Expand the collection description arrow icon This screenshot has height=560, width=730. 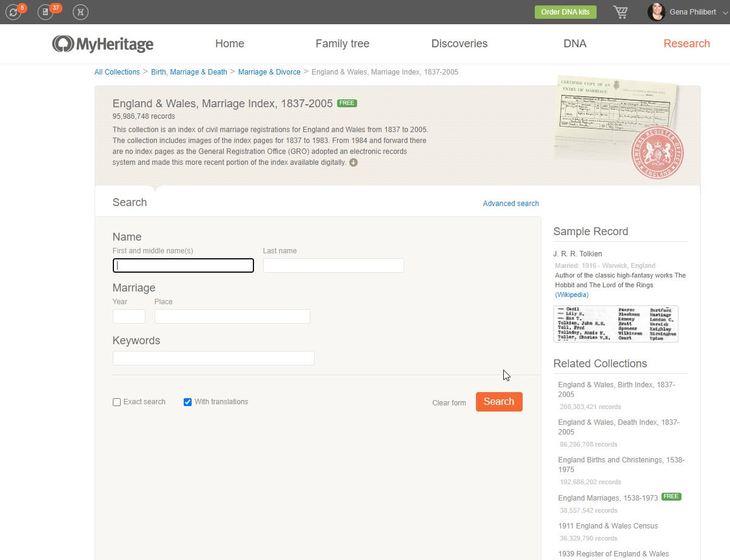point(353,162)
